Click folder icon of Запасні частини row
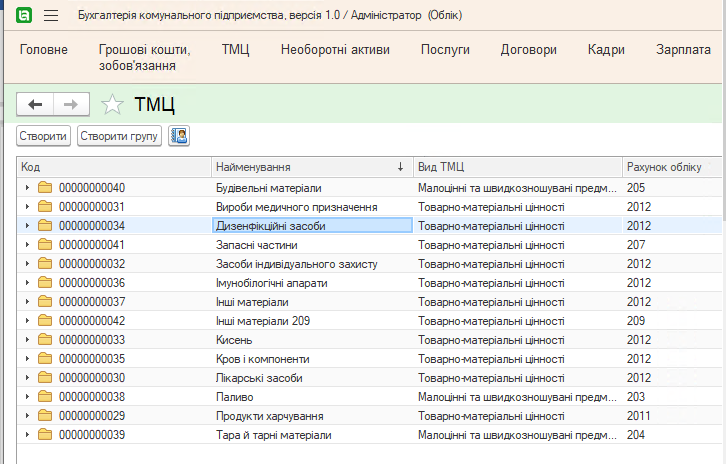 point(45,245)
